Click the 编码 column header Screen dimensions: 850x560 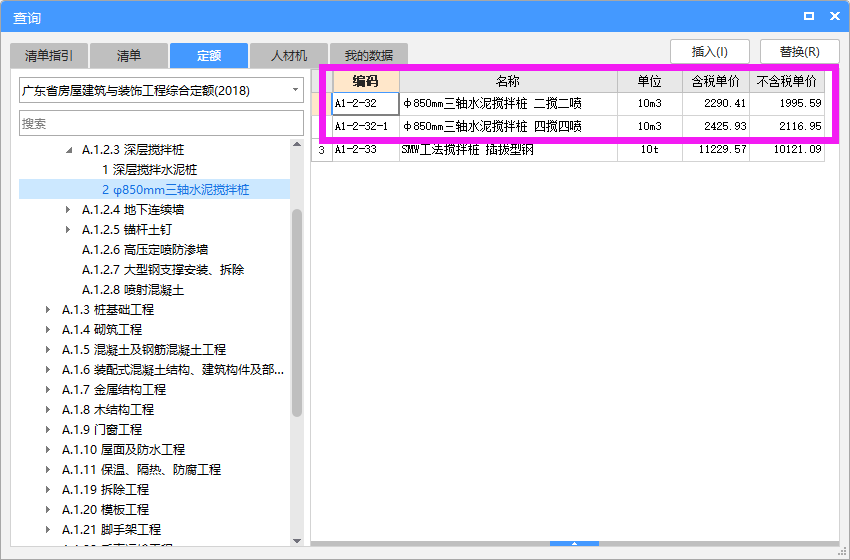(365, 81)
